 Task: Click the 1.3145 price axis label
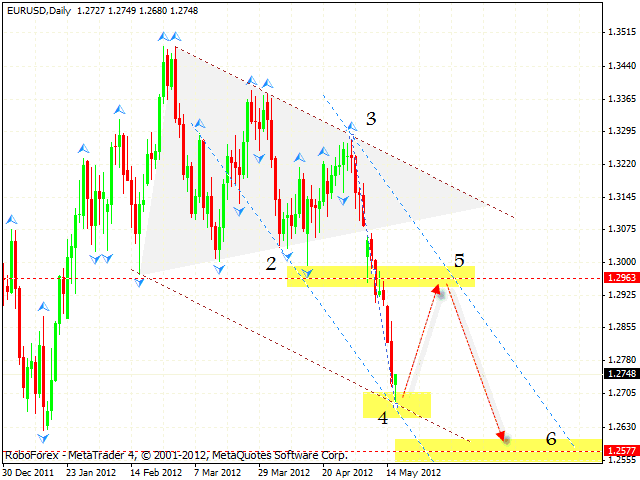[622, 197]
